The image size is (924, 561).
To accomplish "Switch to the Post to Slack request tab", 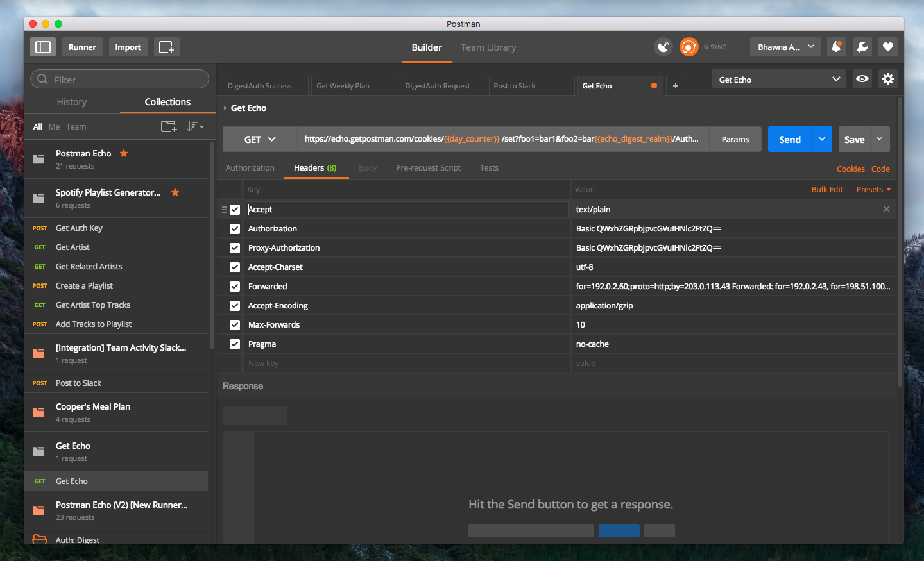I will 531,85.
